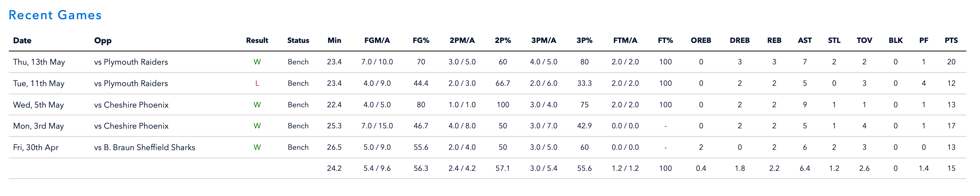The image size is (980, 196).
Task: Open B. Braun Sheffield Sharks game row
Action: 487,147
